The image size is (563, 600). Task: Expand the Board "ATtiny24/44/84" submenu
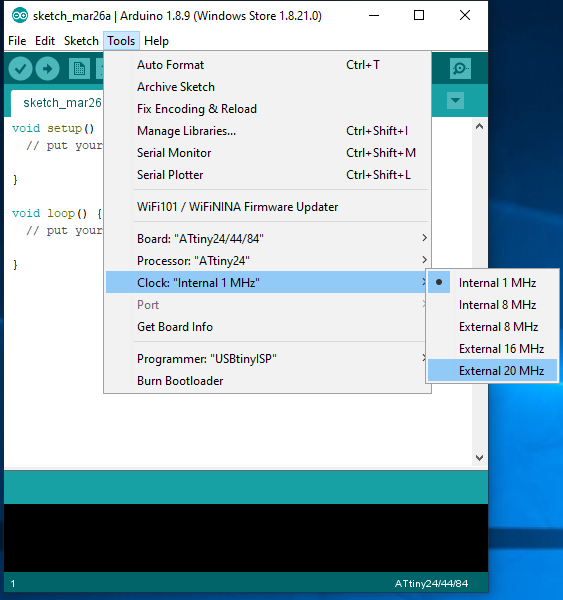(x=267, y=239)
